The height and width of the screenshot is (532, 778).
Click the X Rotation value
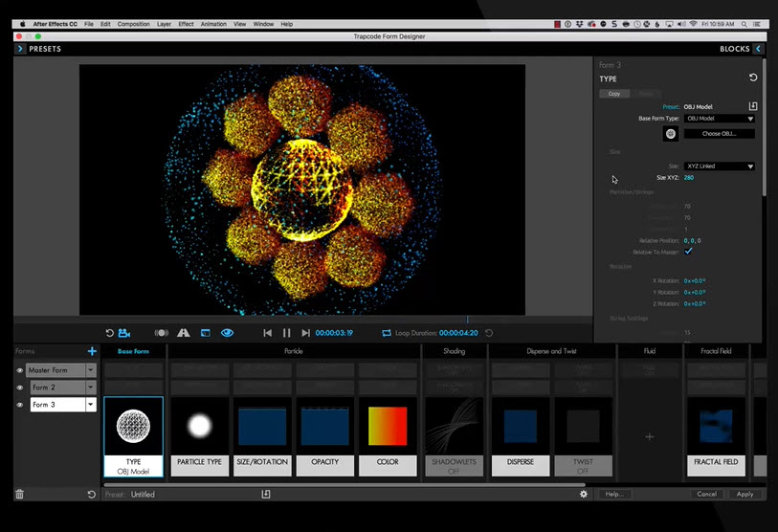tap(695, 281)
